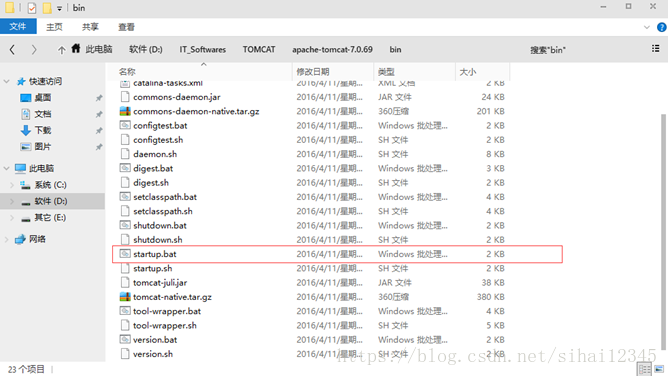Click the Help question mark icon
Viewport: 668px width, 376px height.
coord(662,27)
